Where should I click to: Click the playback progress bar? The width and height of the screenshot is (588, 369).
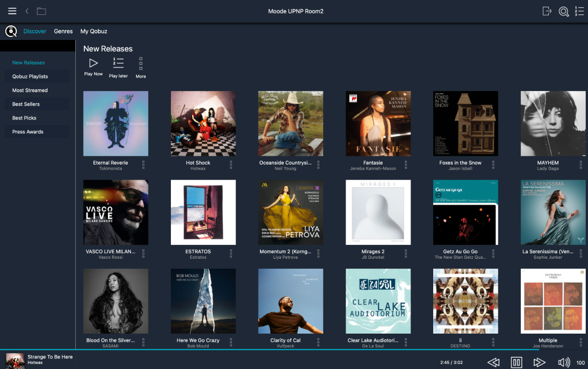click(294, 350)
